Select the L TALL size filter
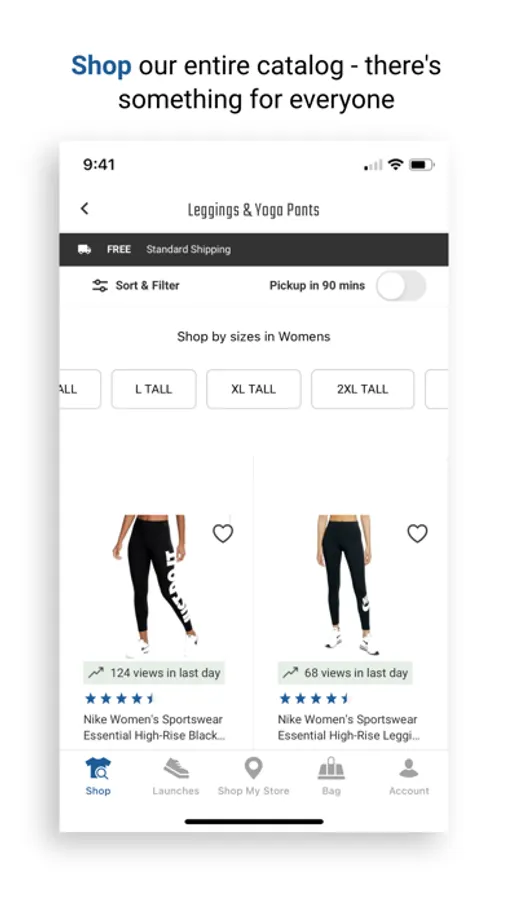507x900 pixels. pos(154,389)
